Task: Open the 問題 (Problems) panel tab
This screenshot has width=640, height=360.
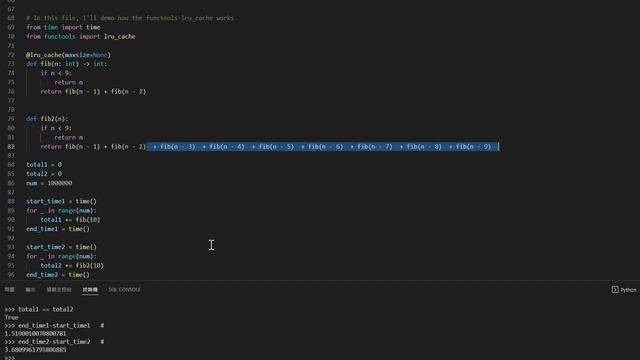Action: [9, 289]
